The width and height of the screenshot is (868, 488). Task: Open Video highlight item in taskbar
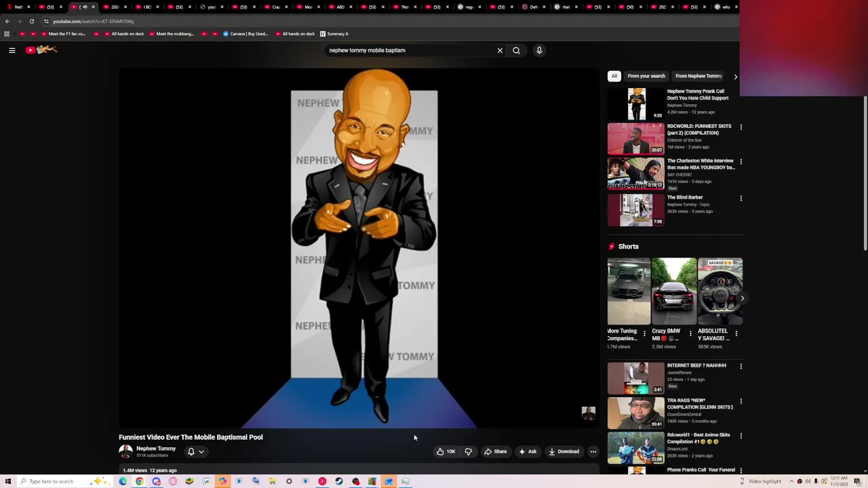coord(760,481)
